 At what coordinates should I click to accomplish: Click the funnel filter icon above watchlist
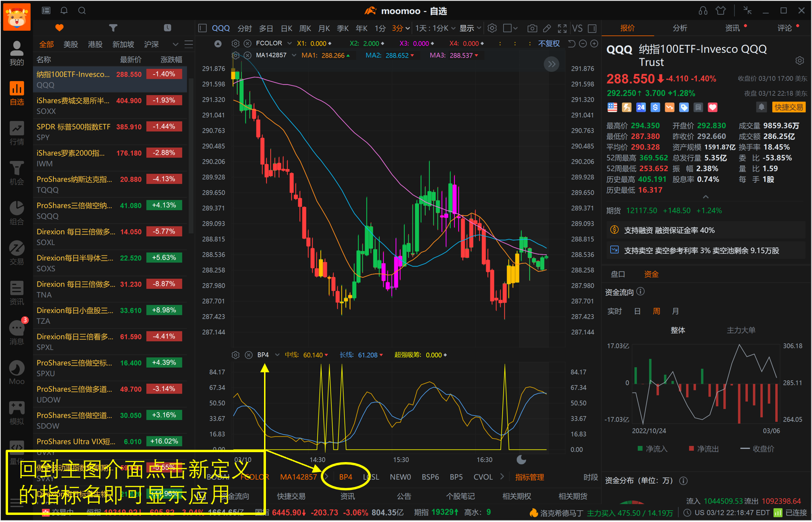pyautogui.click(x=113, y=28)
